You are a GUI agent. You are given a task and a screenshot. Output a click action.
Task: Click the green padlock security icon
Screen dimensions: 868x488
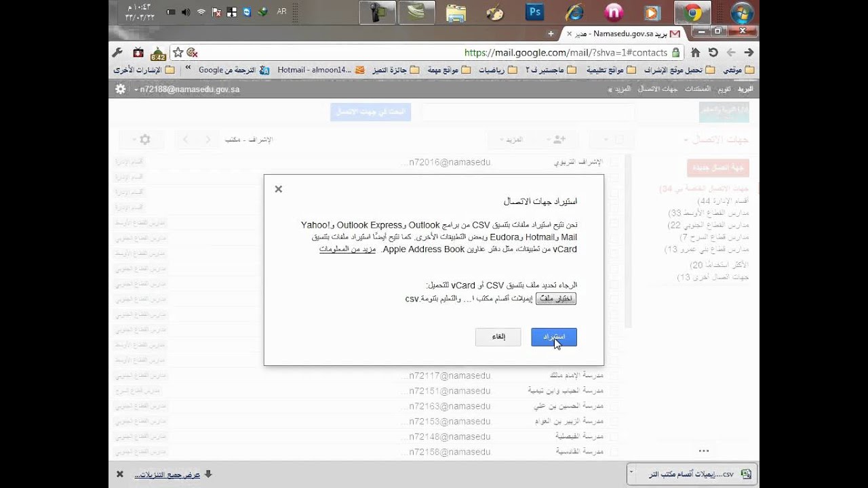pos(675,52)
